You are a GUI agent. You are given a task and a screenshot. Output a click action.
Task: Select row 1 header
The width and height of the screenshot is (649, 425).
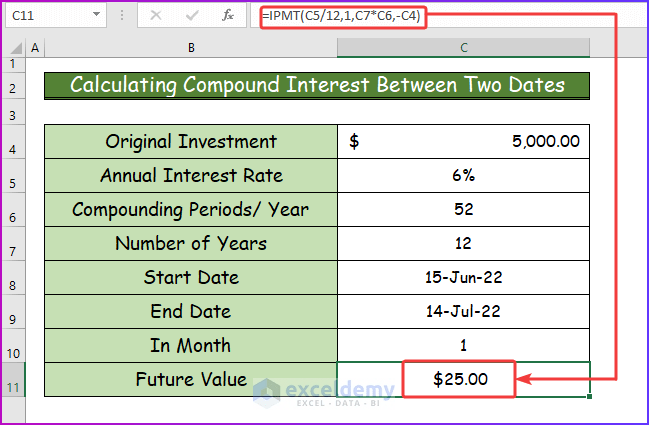(x=13, y=64)
